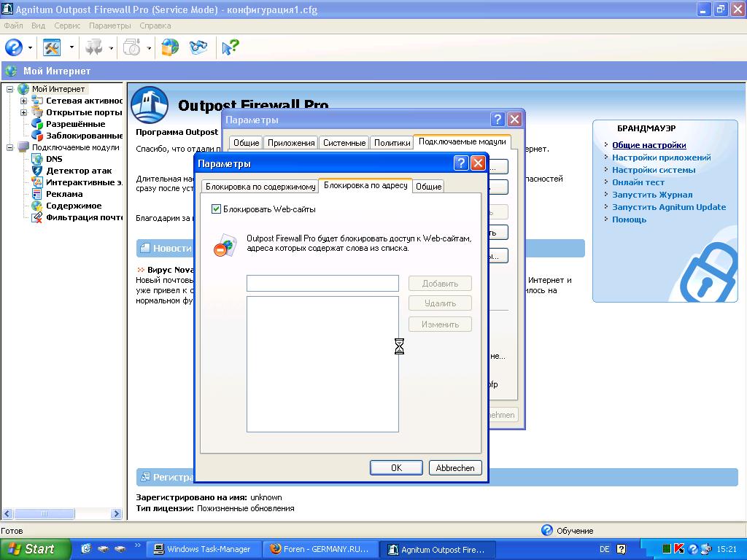The width and height of the screenshot is (747, 560).
Task: Open the dropdown arrow beside the tools icon
Action: coord(71,47)
